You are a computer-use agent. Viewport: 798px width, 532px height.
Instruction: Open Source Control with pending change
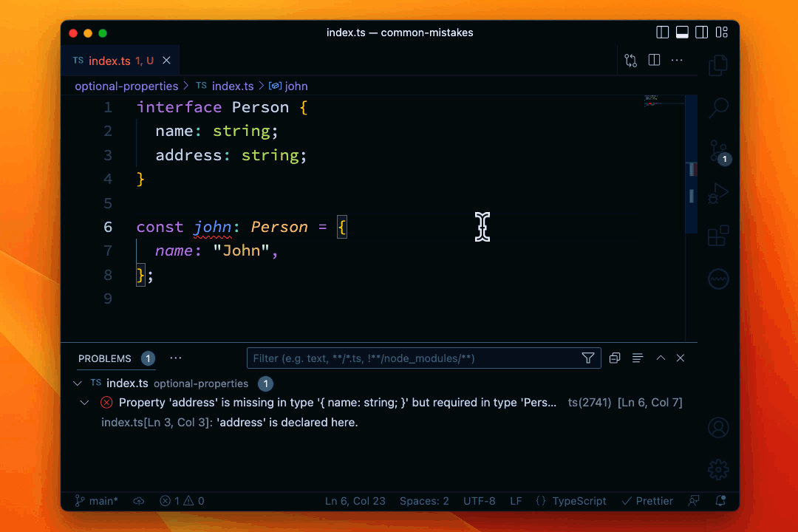coord(717,151)
